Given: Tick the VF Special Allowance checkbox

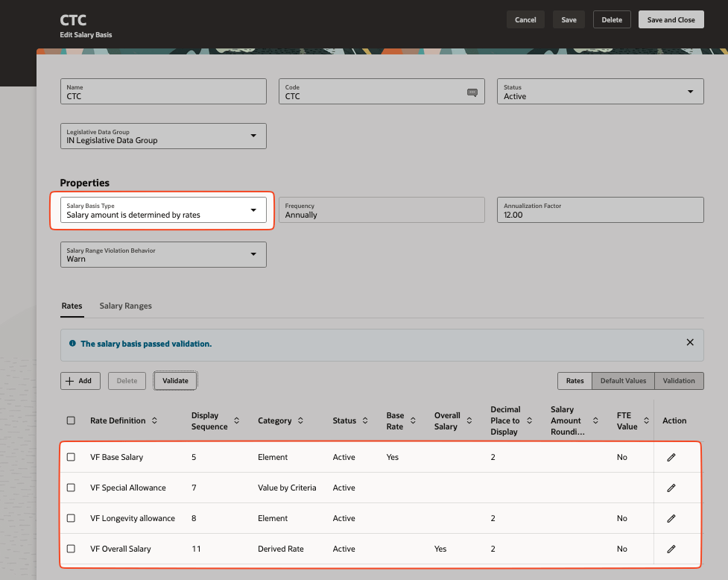Looking at the screenshot, I should pyautogui.click(x=71, y=488).
